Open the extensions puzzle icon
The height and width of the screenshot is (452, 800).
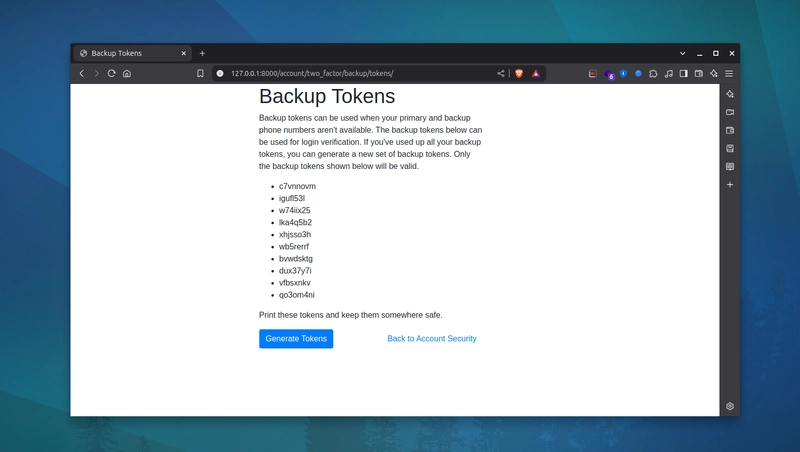(653, 73)
